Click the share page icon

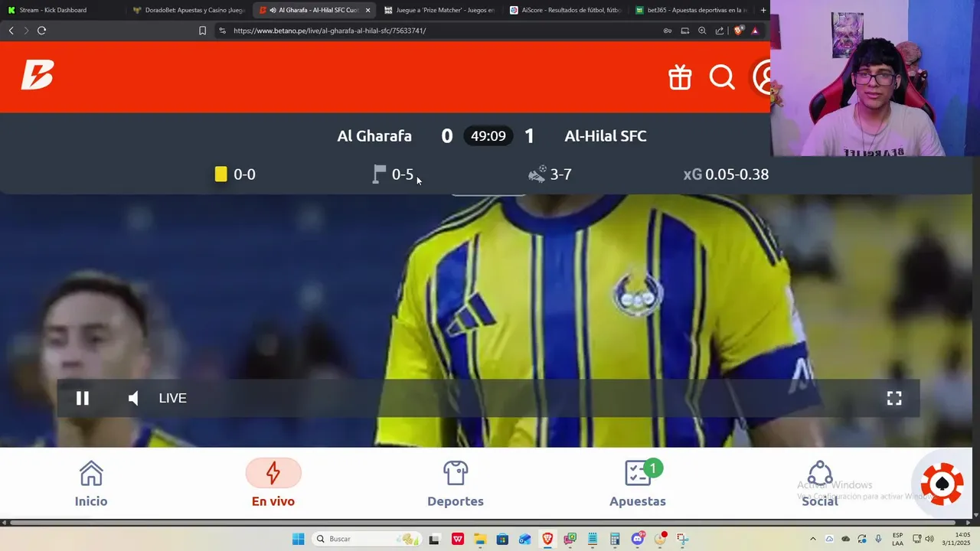[x=720, y=31]
